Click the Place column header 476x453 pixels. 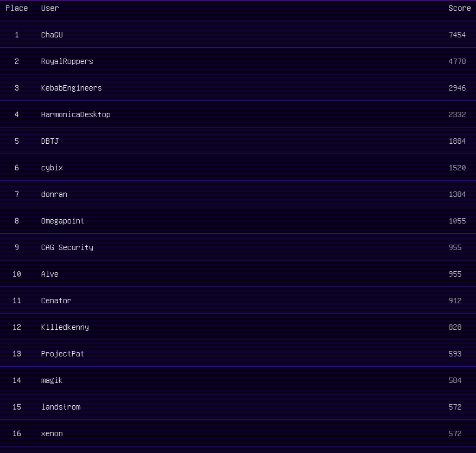pos(16,8)
